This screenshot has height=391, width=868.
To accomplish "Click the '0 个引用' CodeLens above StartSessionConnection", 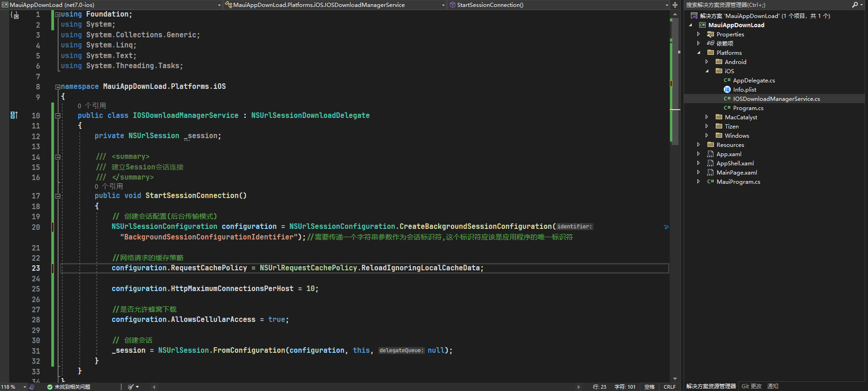I will pyautogui.click(x=109, y=187).
